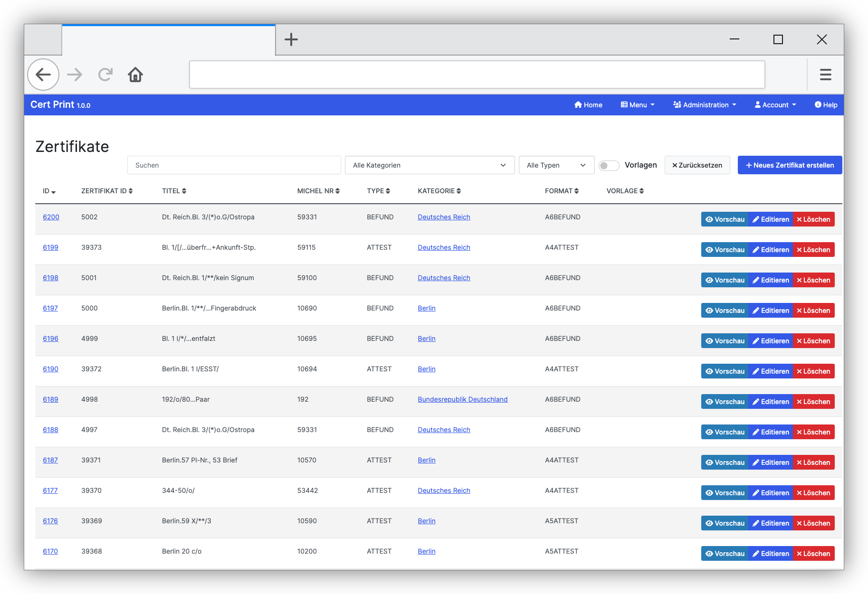Click the browser home icon
Image resolution: width=868 pixels, height=594 pixels.
[135, 75]
